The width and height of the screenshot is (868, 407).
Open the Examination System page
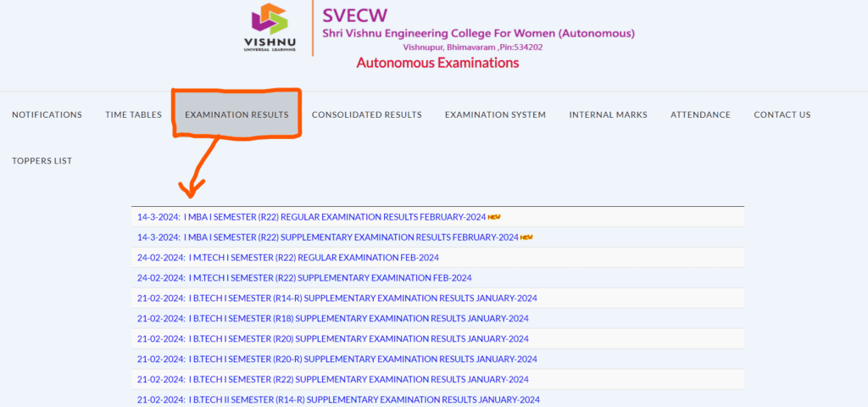coord(495,114)
